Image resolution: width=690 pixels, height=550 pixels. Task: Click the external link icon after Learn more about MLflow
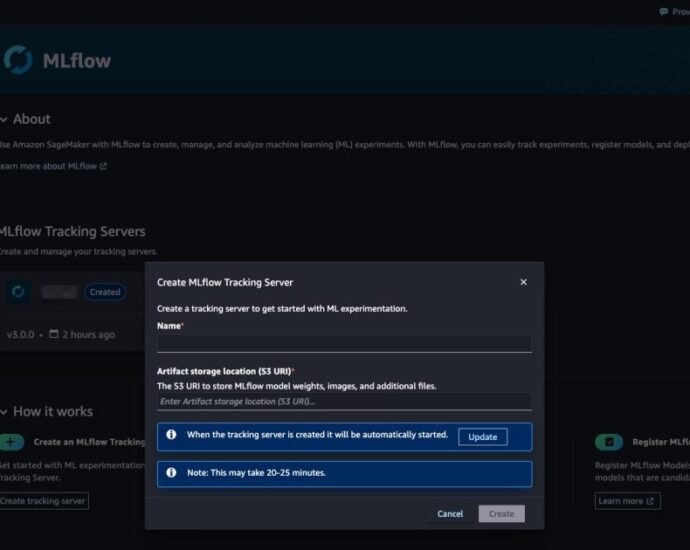[x=103, y=166]
